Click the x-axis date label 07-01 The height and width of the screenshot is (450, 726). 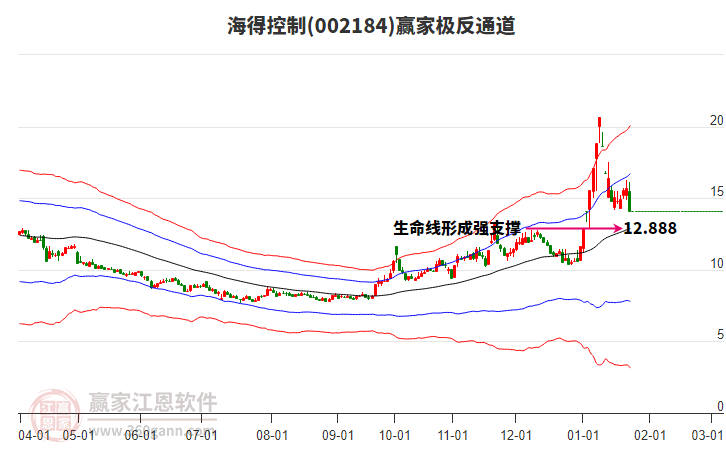201,436
